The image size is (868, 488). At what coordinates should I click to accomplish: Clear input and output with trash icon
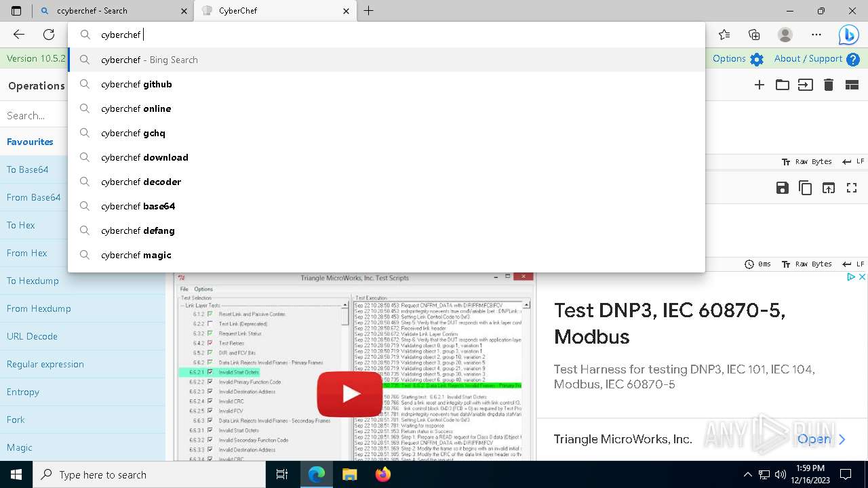coord(829,85)
